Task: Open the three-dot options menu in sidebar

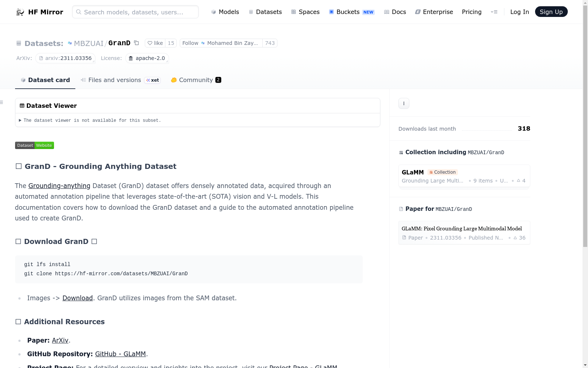Action: [x=404, y=103]
